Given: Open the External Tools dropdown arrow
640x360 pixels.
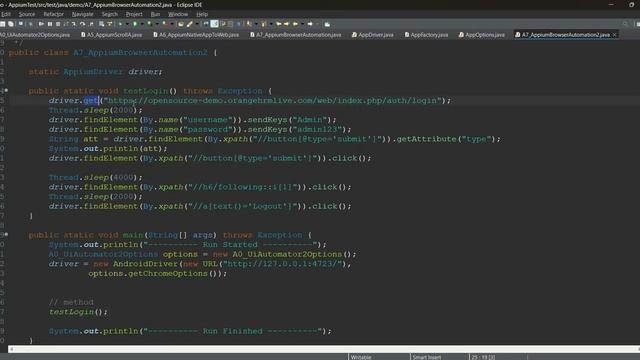Looking at the screenshot, I should [x=171, y=24].
